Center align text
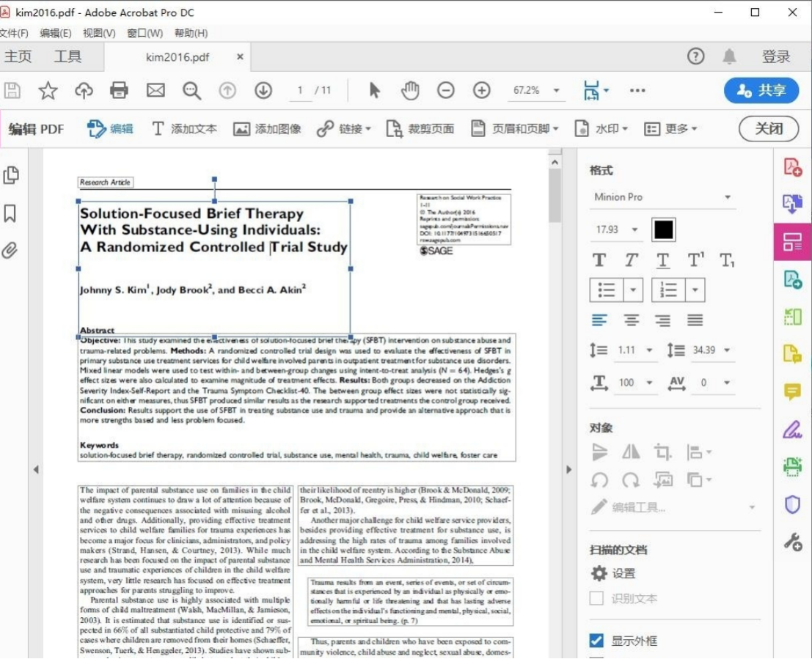The image size is (812, 659). click(x=631, y=320)
